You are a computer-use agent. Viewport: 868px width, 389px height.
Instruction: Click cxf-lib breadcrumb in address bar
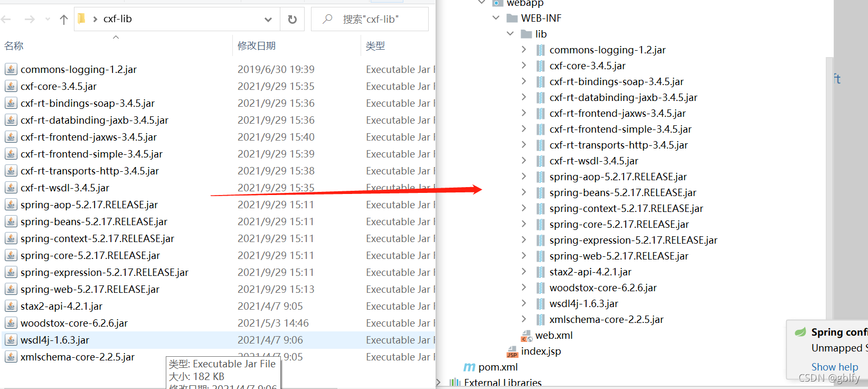[x=118, y=19]
